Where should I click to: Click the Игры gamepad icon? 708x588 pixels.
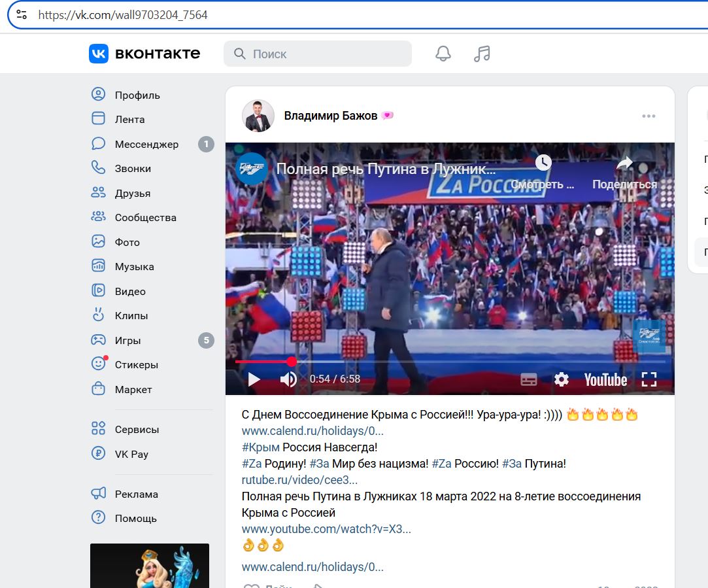[x=99, y=339]
